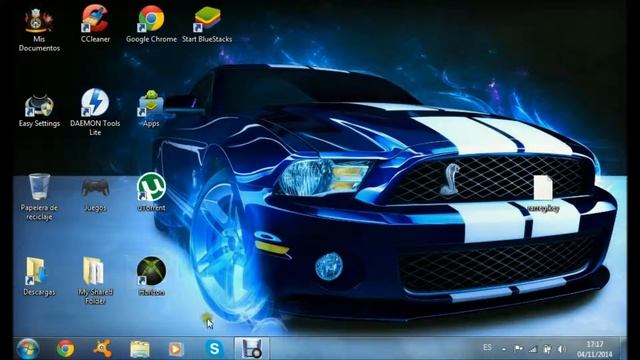640x360 pixels.
Task: Open avast antivirus taskbar icon
Action: pos(102,349)
